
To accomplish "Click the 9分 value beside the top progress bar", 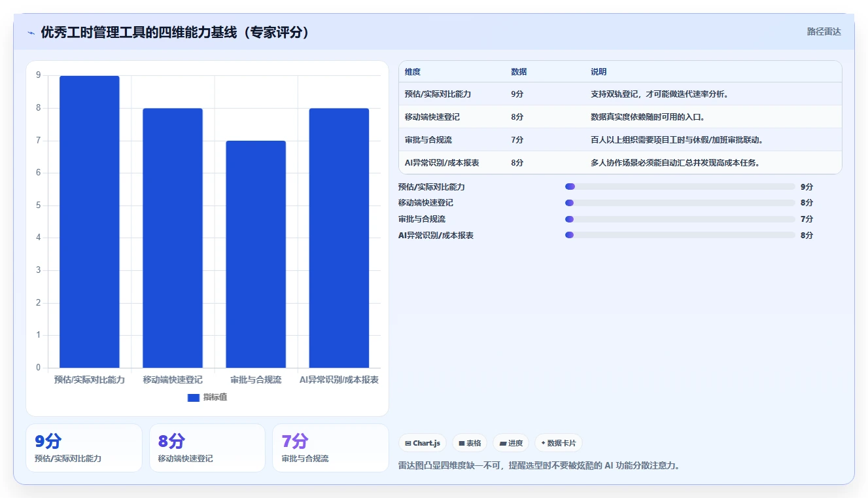I will [x=807, y=187].
